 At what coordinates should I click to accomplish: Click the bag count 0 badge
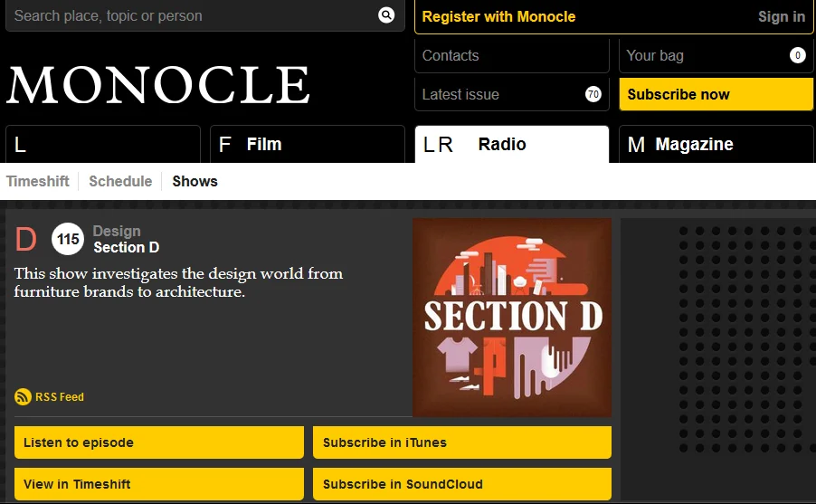click(x=797, y=55)
